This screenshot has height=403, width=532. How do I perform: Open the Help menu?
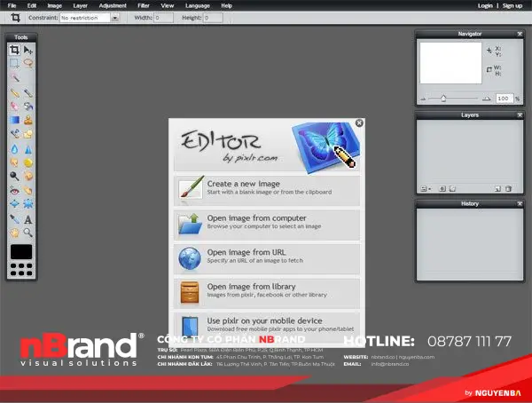pyautogui.click(x=227, y=5)
